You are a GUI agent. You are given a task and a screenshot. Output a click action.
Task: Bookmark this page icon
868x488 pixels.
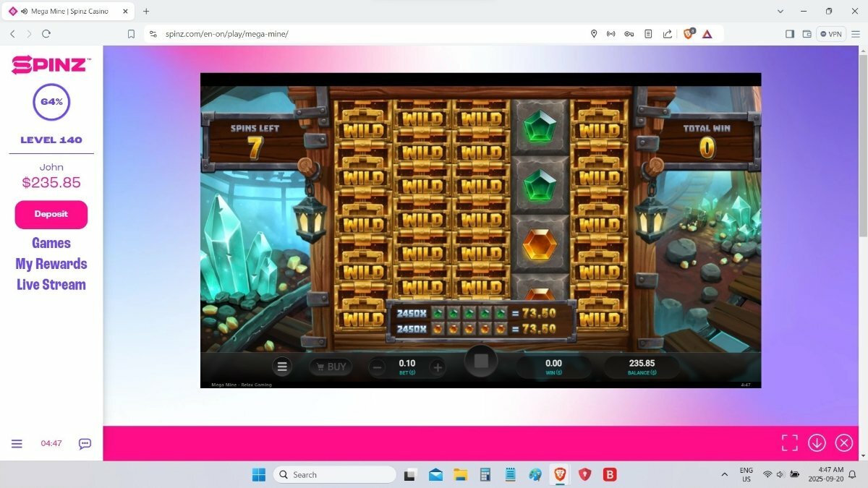point(131,34)
